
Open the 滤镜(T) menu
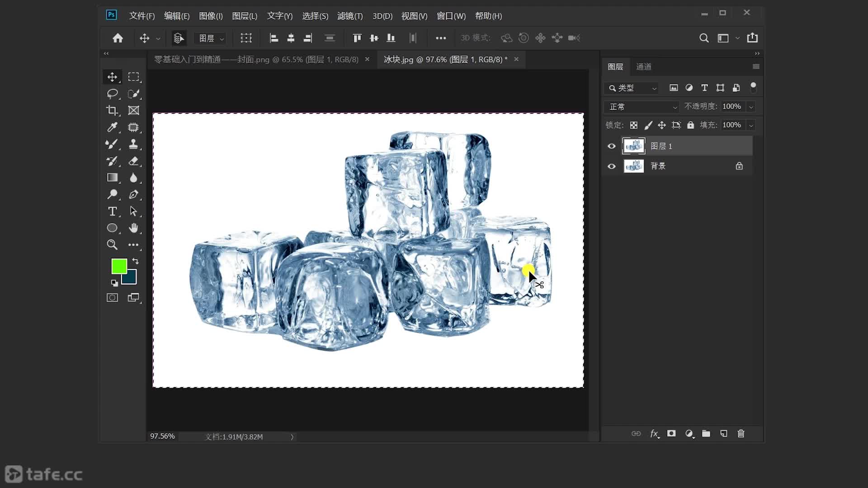point(350,16)
